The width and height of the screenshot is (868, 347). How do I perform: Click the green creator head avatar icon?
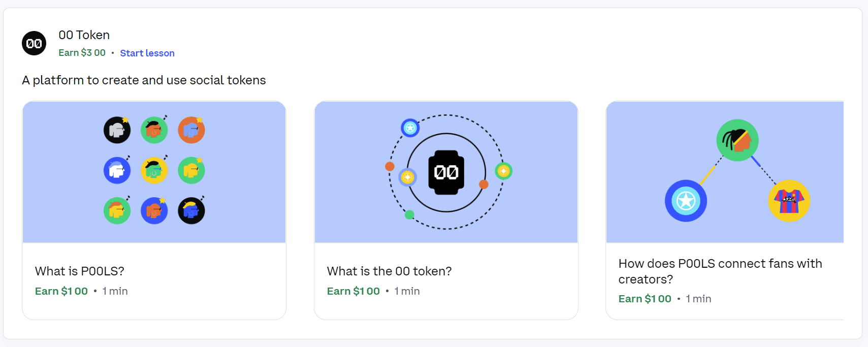coord(737,140)
